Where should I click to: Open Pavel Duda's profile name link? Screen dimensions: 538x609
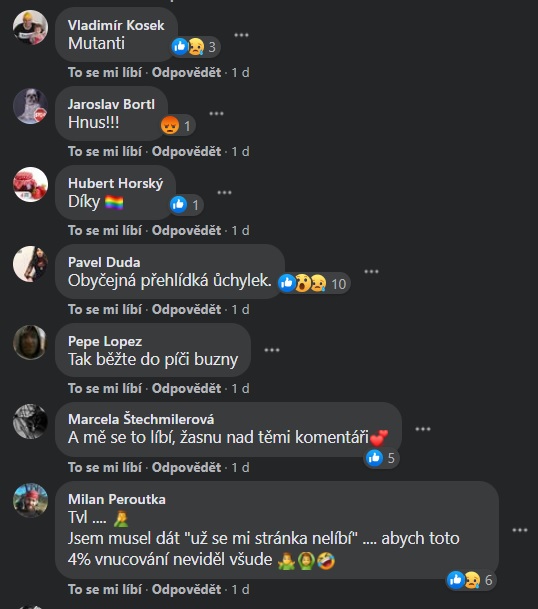[x=104, y=262]
